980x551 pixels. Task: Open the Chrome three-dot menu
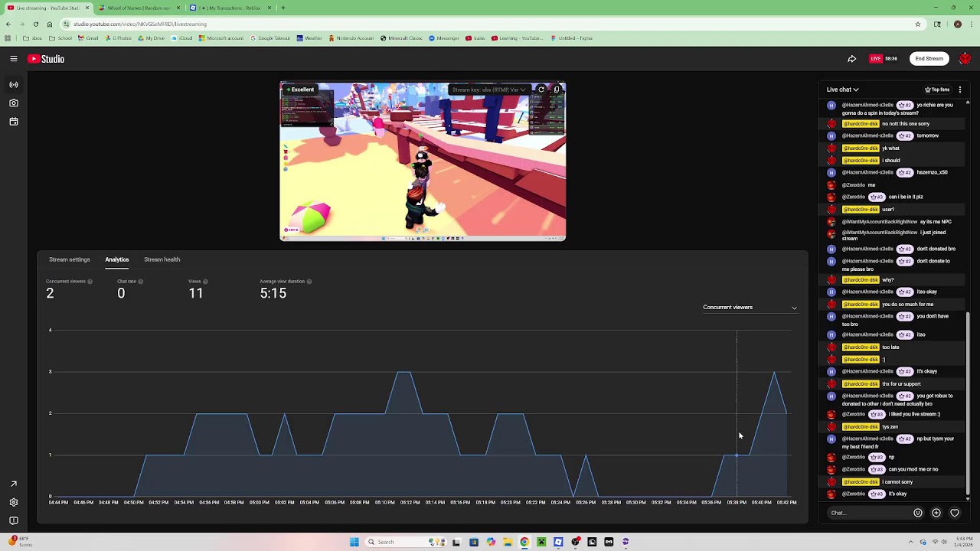tap(971, 24)
